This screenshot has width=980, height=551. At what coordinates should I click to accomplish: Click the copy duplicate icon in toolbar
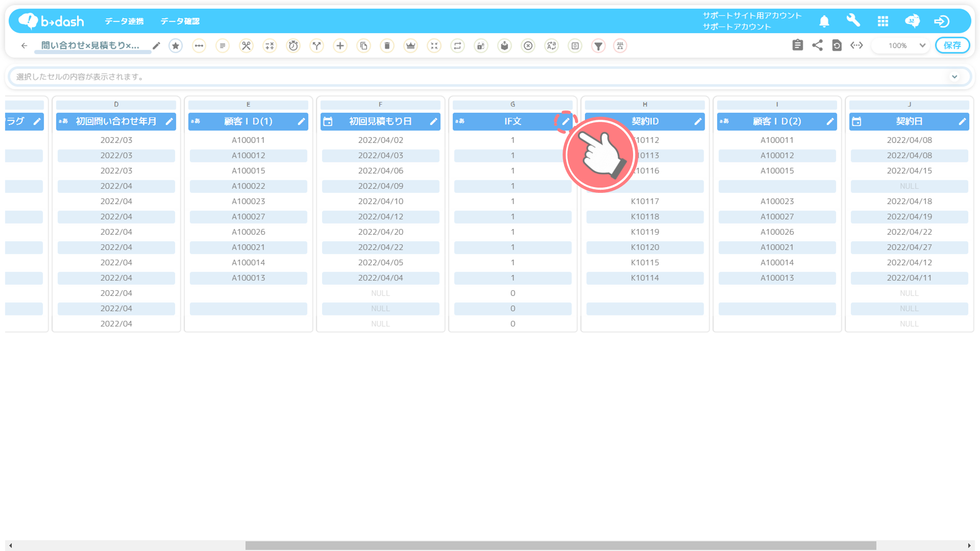(363, 46)
